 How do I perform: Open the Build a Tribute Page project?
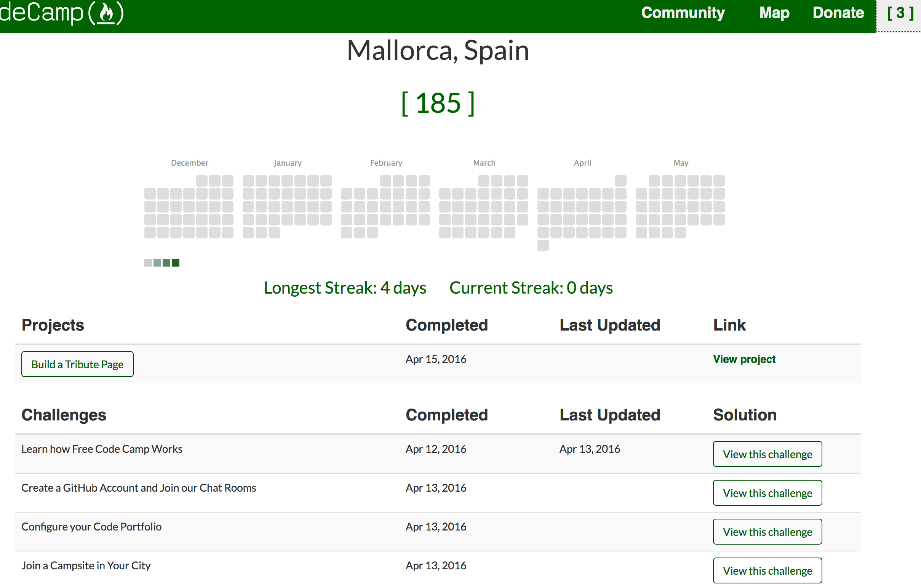tap(77, 364)
